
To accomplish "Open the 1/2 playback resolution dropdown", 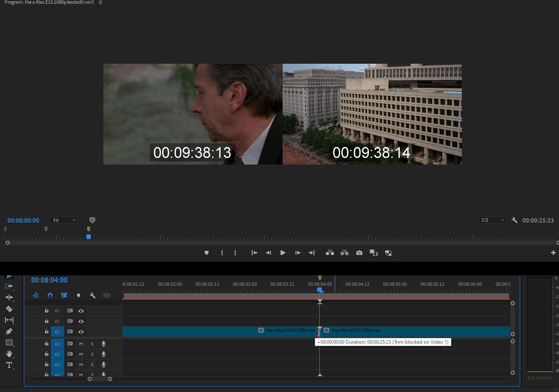I will click(x=492, y=220).
